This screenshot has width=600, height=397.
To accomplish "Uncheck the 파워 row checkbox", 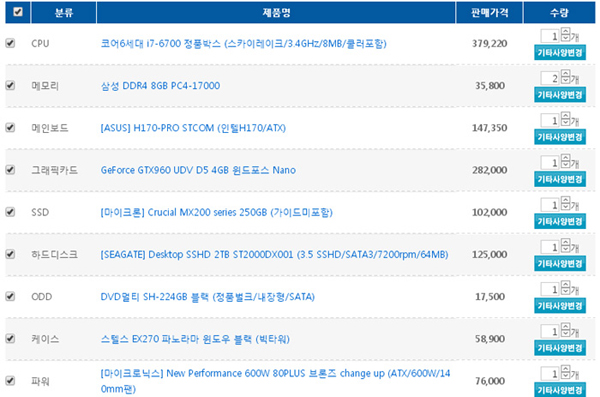I will pos(10,381).
